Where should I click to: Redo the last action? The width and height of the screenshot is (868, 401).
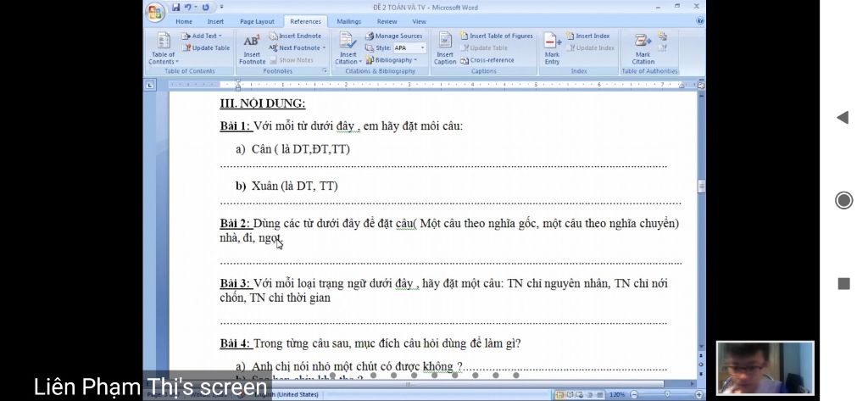pyautogui.click(x=205, y=7)
